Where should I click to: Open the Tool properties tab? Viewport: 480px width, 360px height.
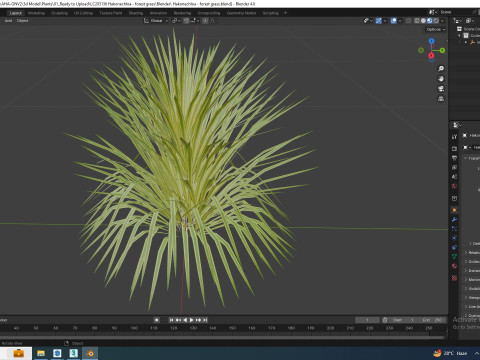[x=454, y=137]
